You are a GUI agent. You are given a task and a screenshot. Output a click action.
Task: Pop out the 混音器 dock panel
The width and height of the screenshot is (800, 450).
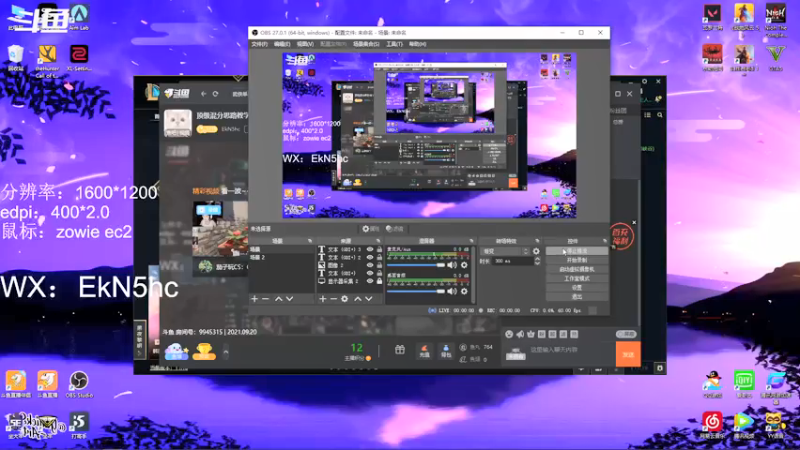471,241
